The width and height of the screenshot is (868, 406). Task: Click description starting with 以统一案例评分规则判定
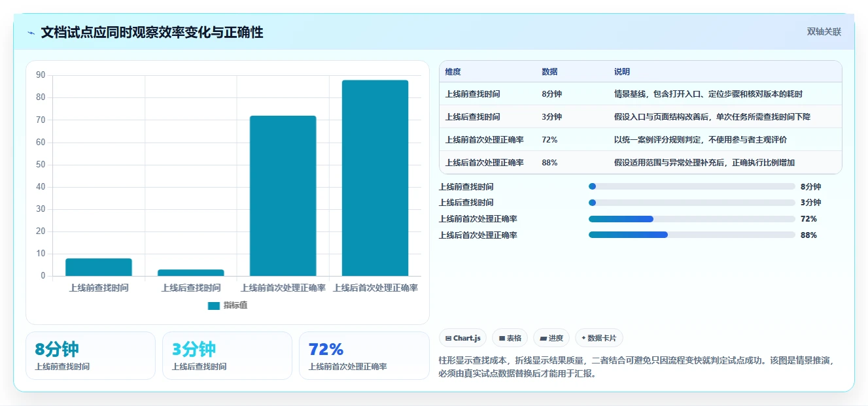[700, 140]
